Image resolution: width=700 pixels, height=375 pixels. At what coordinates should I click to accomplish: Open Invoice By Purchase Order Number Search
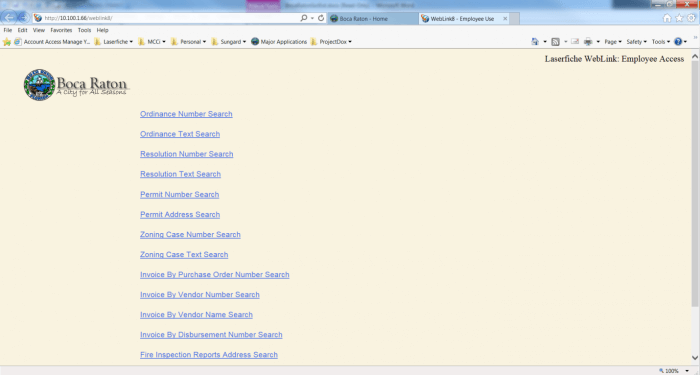[215, 275]
